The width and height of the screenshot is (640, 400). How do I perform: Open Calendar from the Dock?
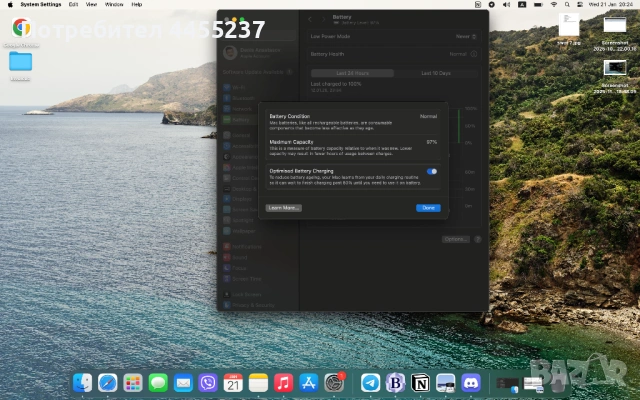point(233,383)
